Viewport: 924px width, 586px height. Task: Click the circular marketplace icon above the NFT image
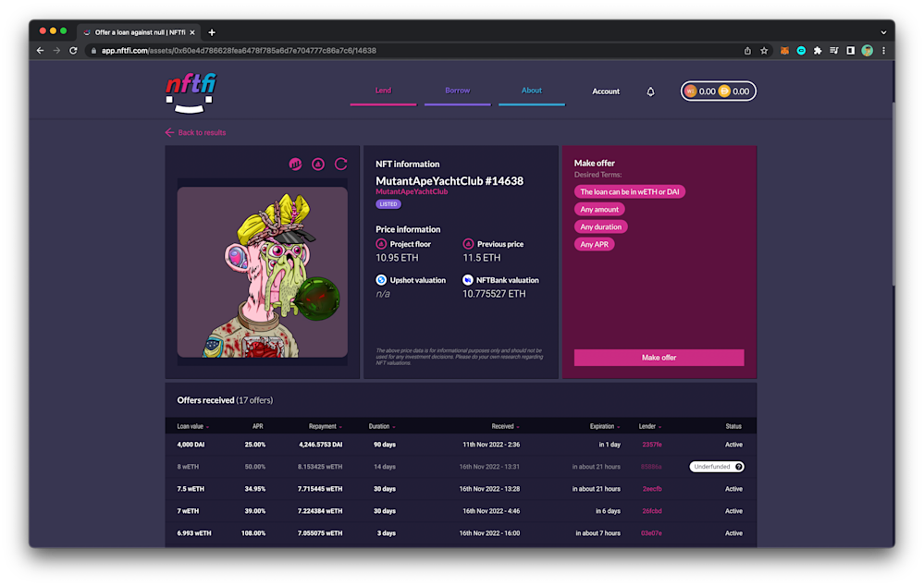tap(318, 164)
